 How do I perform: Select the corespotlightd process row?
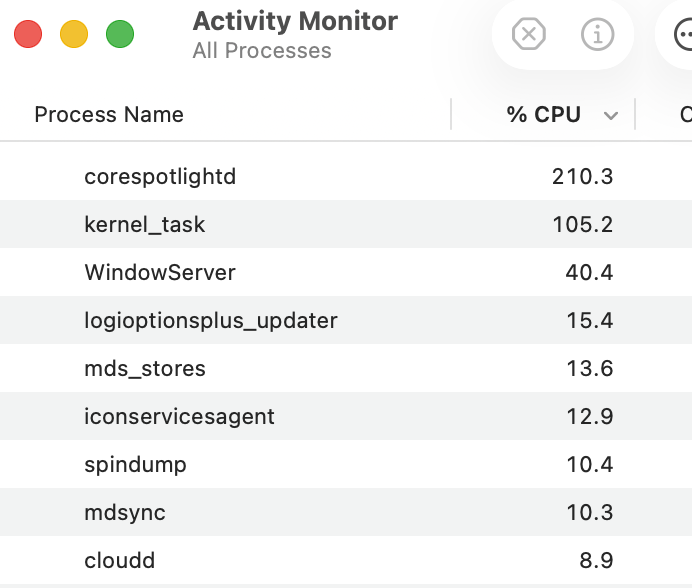point(160,177)
